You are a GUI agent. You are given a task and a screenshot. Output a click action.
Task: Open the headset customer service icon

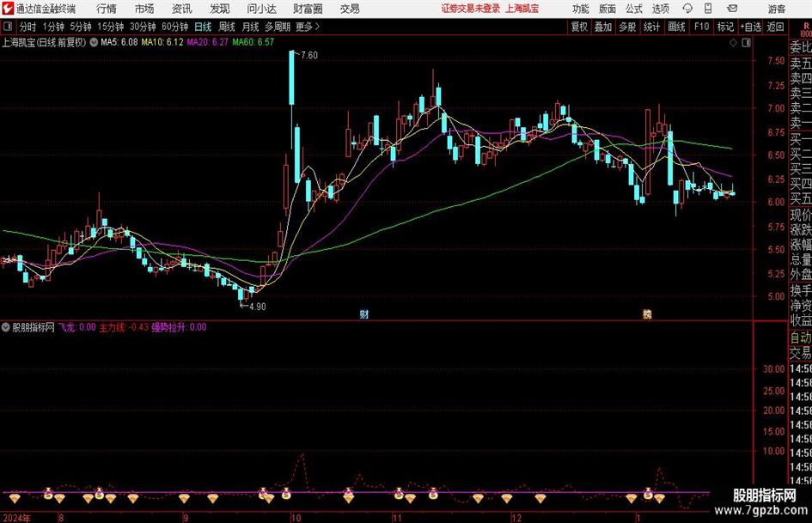pos(687,9)
